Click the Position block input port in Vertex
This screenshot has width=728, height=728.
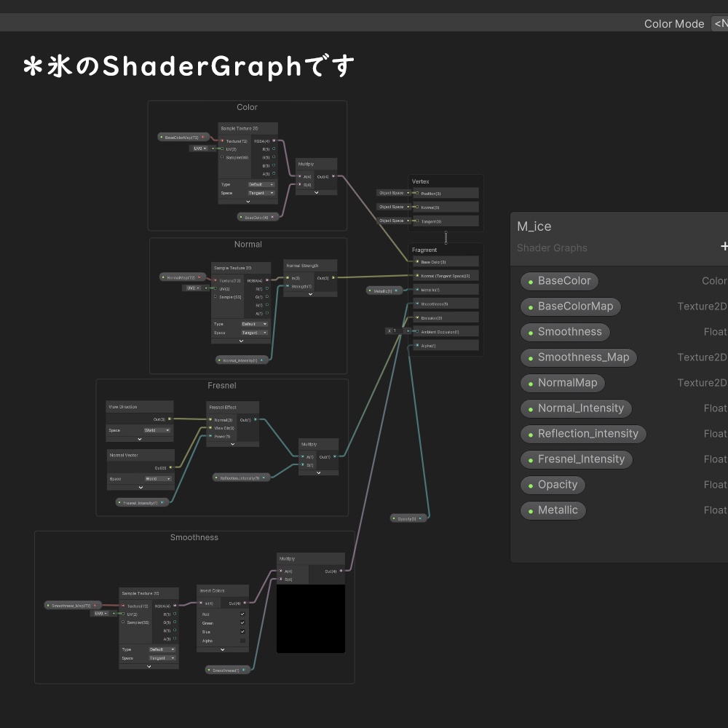(417, 193)
